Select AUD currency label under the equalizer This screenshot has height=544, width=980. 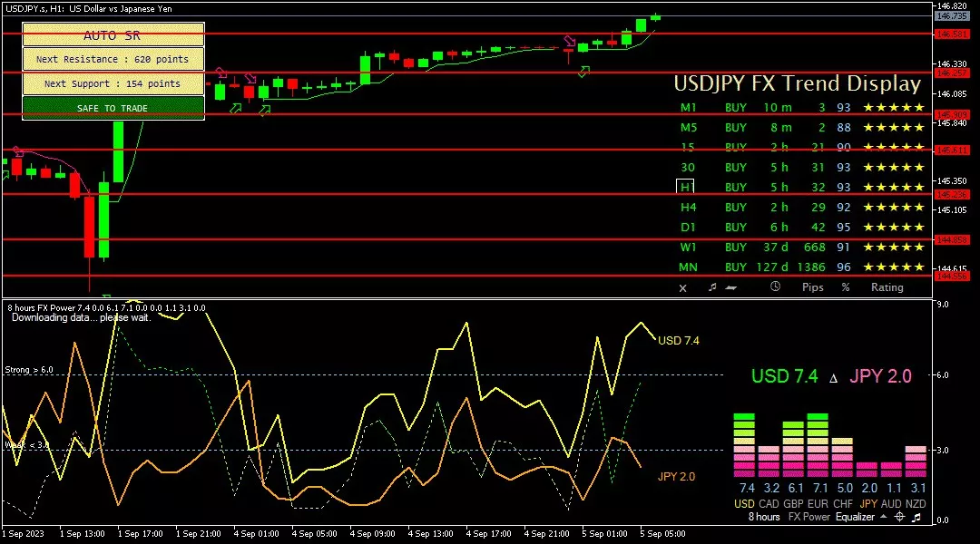click(x=892, y=503)
